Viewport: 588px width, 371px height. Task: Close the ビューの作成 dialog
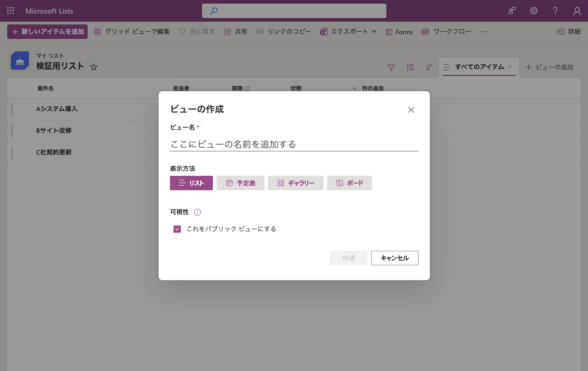coord(411,110)
